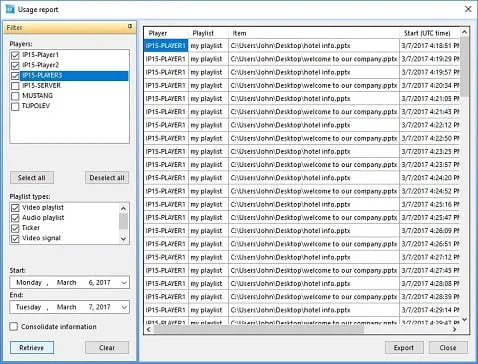
Task: Sort by the Item column header
Action: [x=314, y=33]
